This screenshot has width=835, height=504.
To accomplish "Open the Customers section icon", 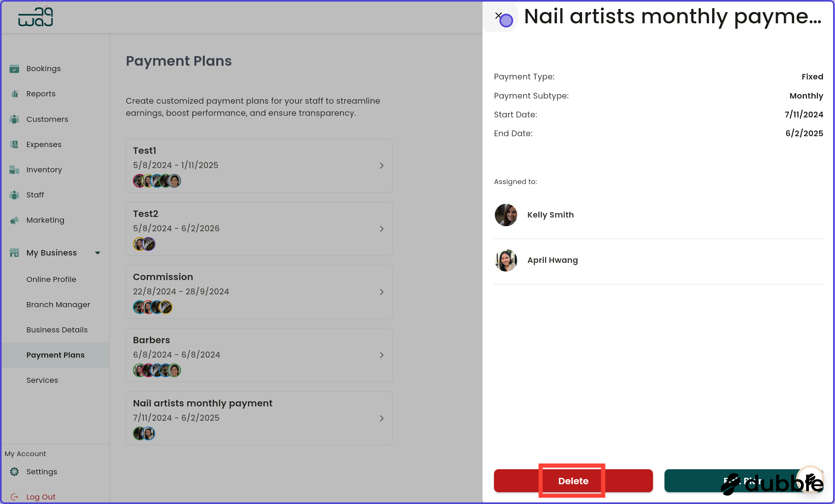I will point(14,119).
